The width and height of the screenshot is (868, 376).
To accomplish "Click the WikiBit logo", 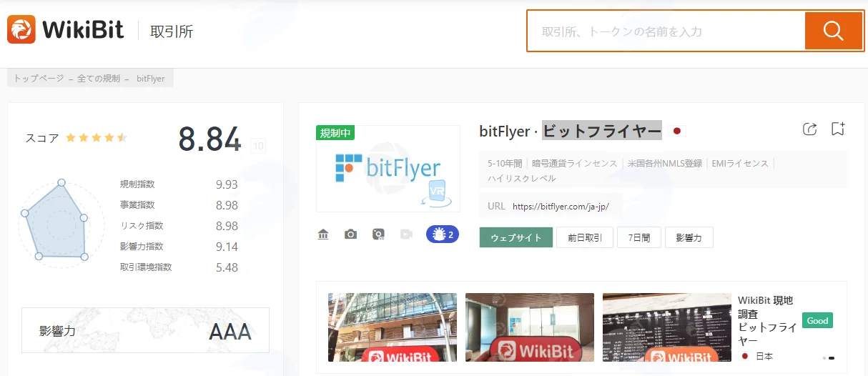I will [66, 30].
